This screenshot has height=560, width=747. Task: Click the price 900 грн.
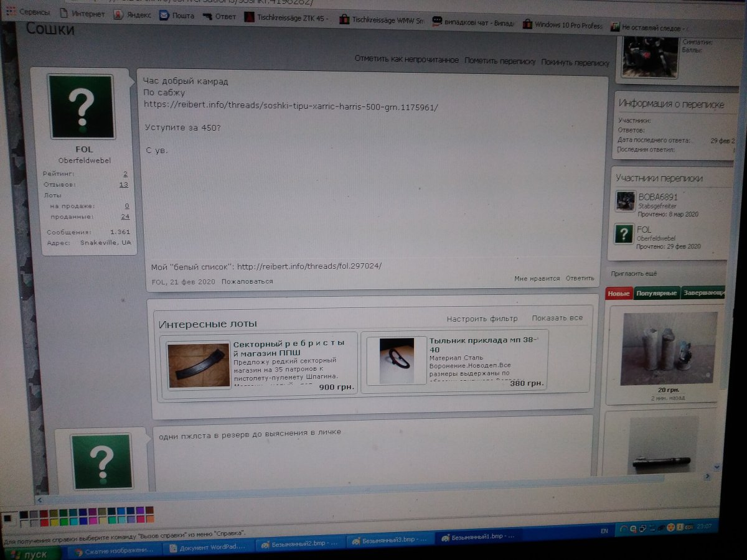[336, 387]
